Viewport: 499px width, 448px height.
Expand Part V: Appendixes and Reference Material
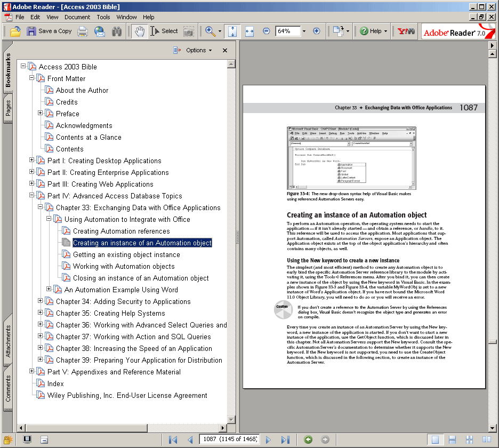point(31,371)
